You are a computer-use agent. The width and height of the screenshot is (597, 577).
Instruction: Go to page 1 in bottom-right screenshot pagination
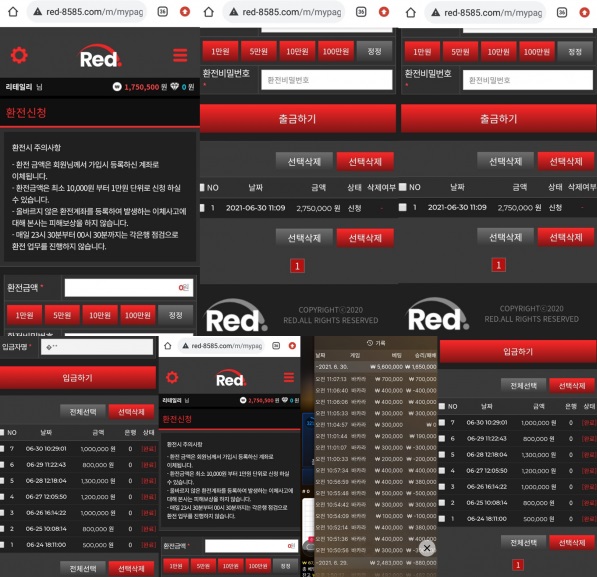point(518,565)
